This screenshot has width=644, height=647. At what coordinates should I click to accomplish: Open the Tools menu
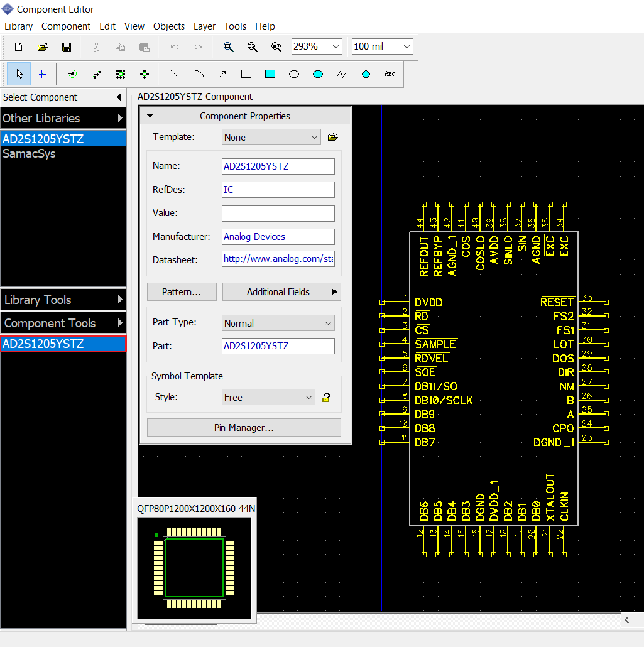coord(235,26)
